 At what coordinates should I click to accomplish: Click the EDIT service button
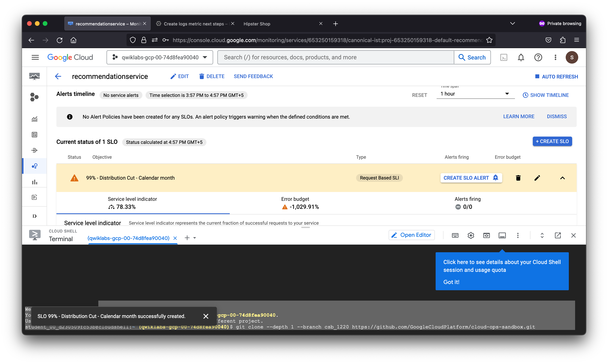pyautogui.click(x=179, y=77)
